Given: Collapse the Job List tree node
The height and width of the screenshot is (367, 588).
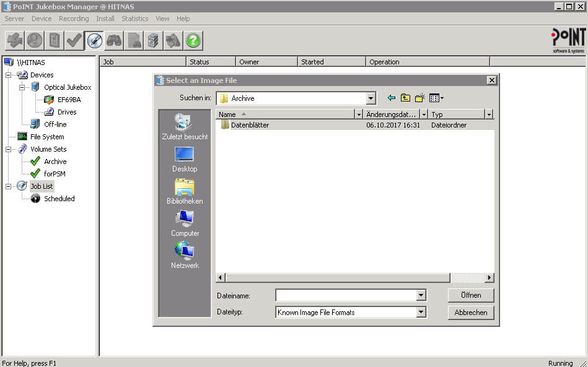Looking at the screenshot, I should pos(8,186).
